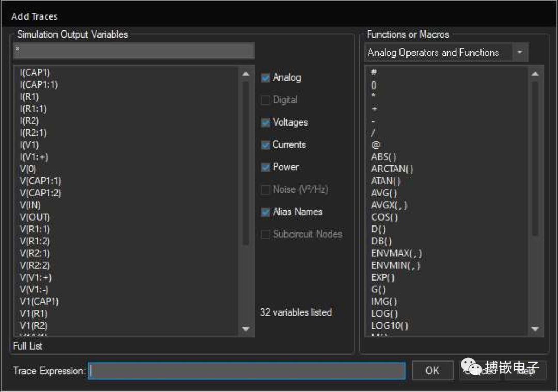Select the V(R2:2) variable
The image size is (558, 392).
tap(35, 265)
